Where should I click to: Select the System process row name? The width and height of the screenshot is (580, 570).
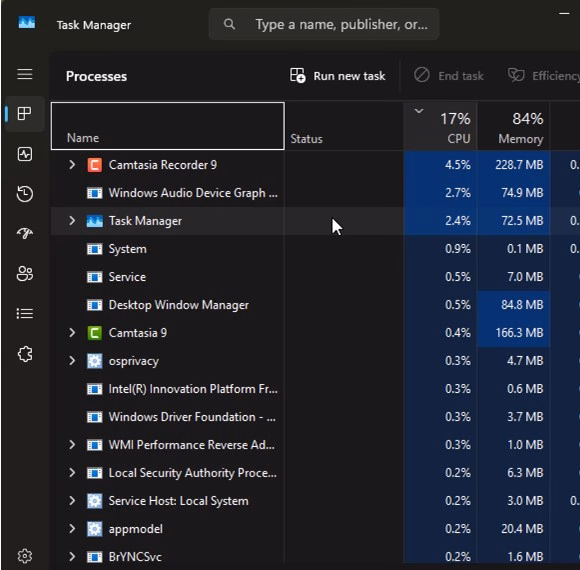point(128,249)
